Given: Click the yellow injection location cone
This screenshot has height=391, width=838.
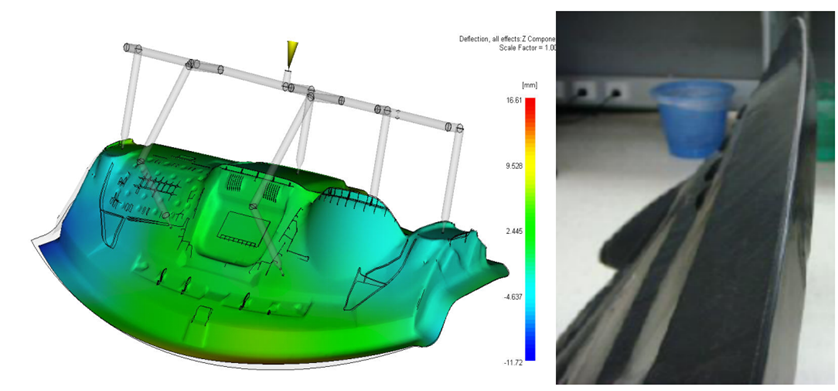Looking at the screenshot, I should click(x=293, y=54).
